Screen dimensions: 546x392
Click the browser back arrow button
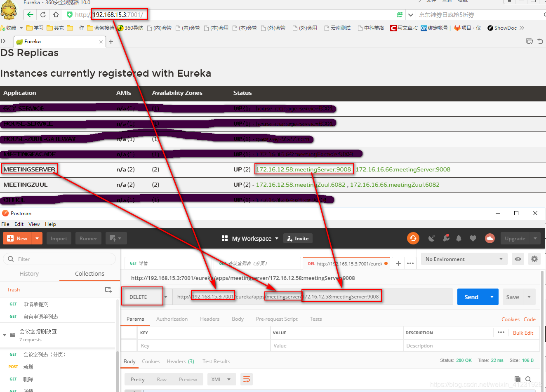[30, 15]
